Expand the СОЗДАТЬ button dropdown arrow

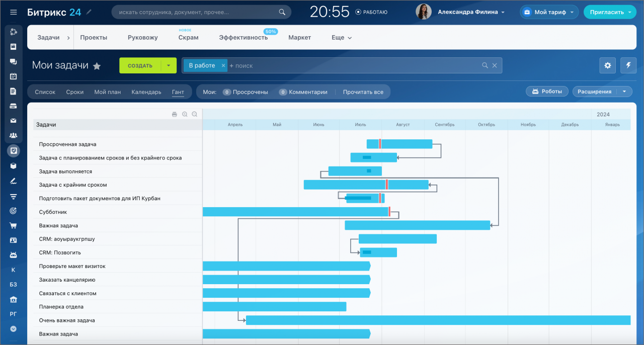pyautogui.click(x=169, y=65)
